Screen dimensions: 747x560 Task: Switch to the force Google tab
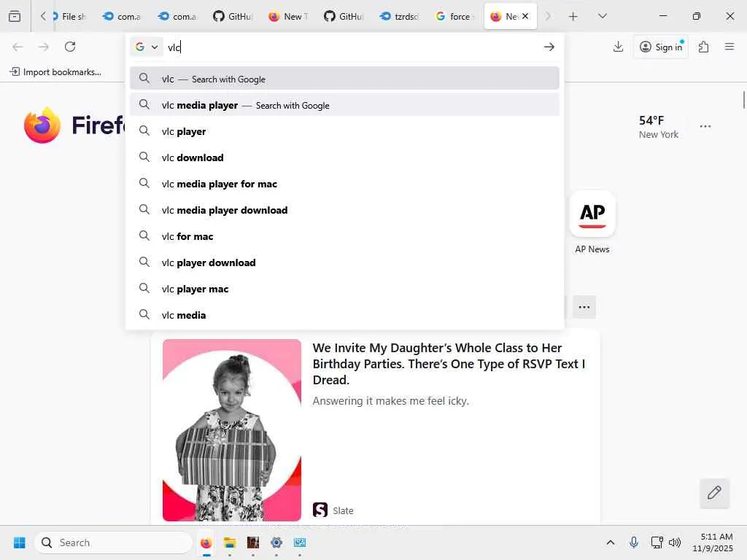pyautogui.click(x=454, y=17)
